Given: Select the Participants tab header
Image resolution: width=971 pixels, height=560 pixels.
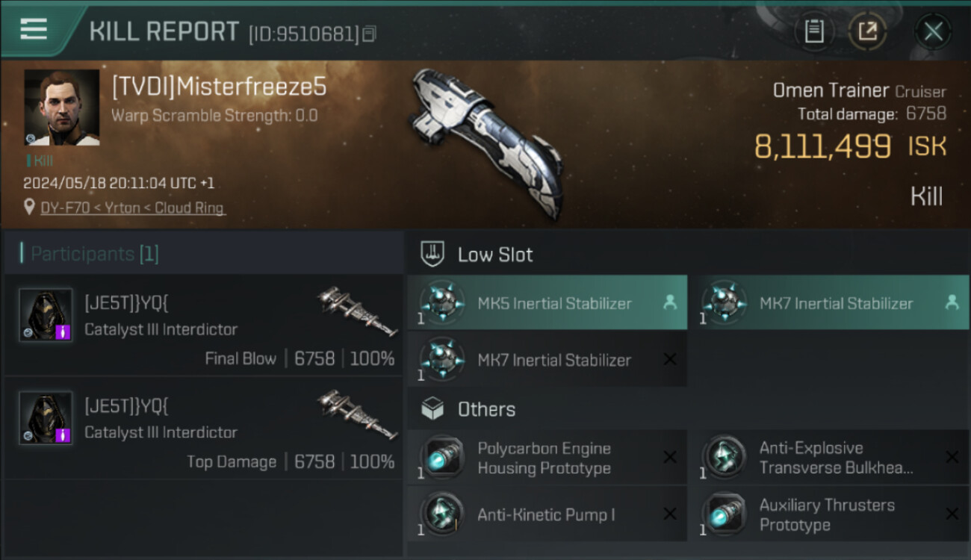Looking at the screenshot, I should coord(94,254).
